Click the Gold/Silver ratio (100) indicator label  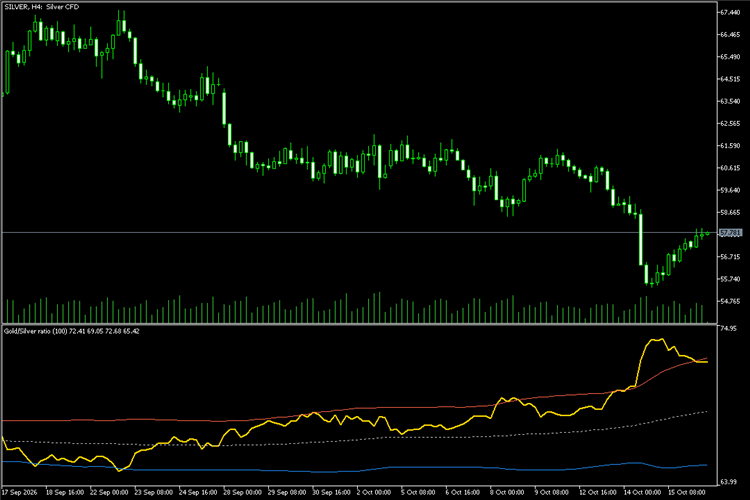[x=72, y=331]
